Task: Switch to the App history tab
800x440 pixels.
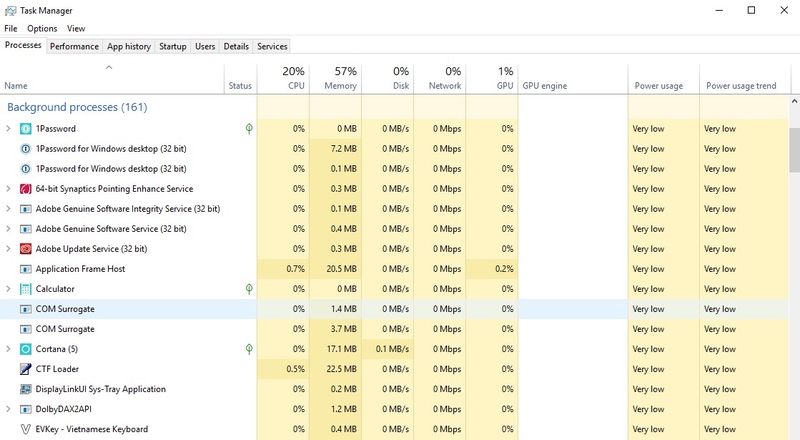Action: click(129, 46)
